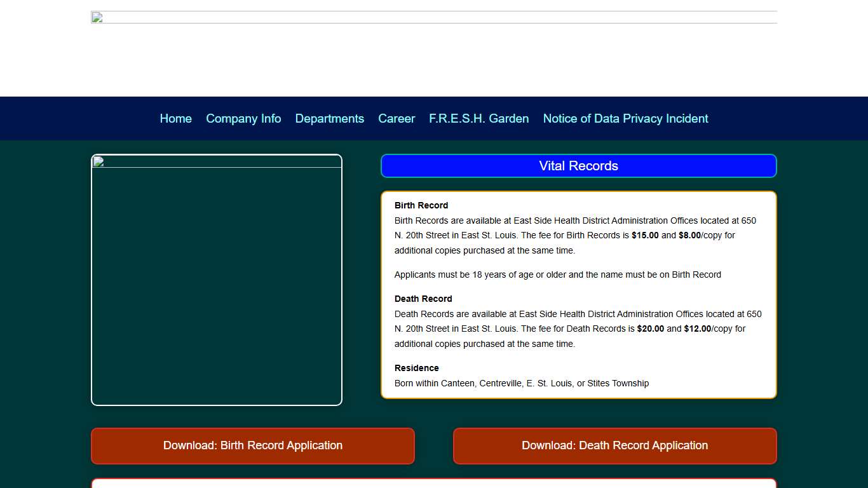Click the $20.00 death record fee

[x=650, y=329]
